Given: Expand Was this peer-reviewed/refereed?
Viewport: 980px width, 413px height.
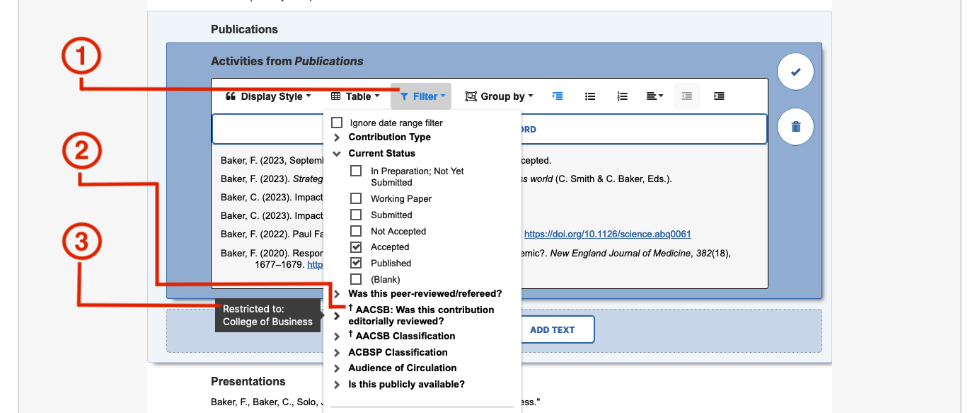Looking at the screenshot, I should coord(337,293).
